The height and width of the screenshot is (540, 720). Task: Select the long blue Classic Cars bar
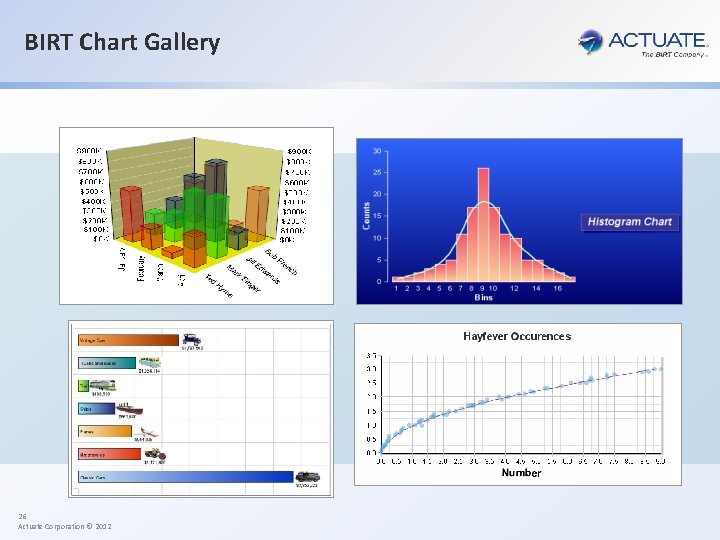[186, 477]
